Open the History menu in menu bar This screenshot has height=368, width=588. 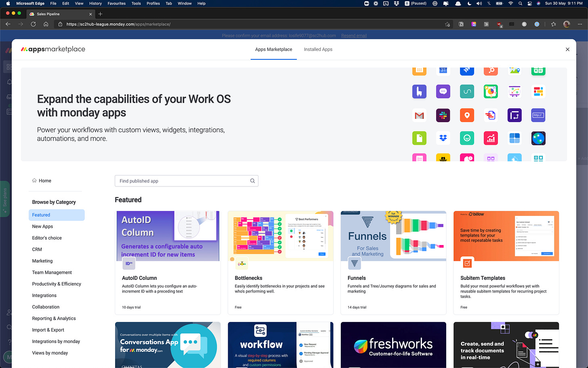pyautogui.click(x=95, y=3)
